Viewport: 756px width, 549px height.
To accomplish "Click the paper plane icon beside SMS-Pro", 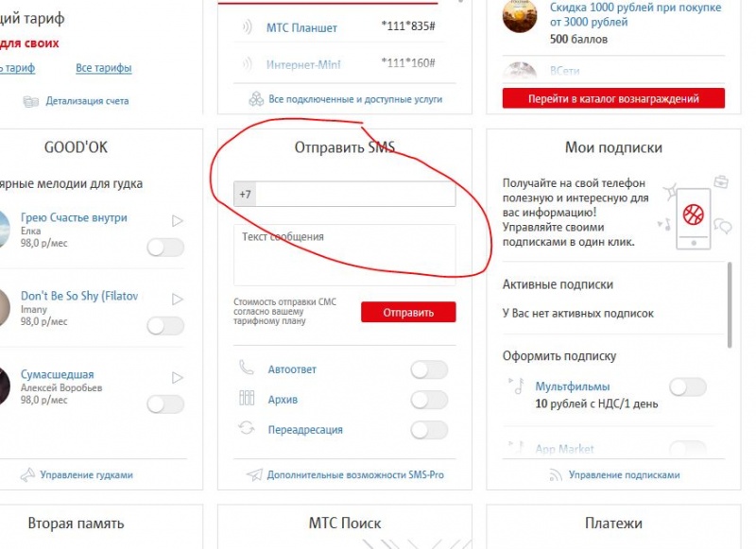I will click(254, 474).
